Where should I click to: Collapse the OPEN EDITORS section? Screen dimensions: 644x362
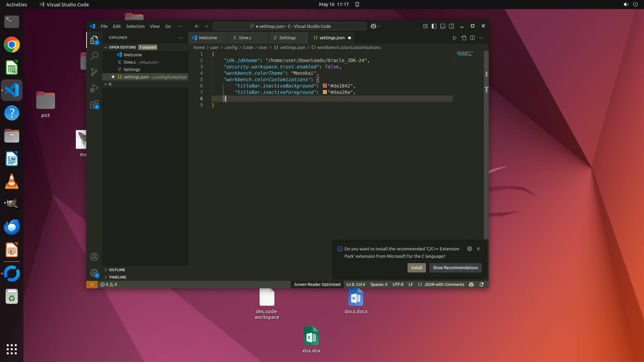pyautogui.click(x=122, y=47)
